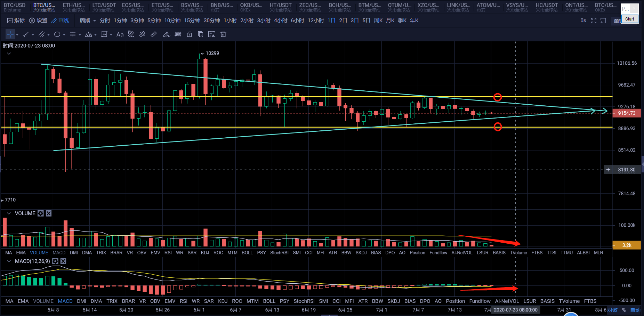The image size is (644, 316).
Task: Expand the line tool dropdown arrow
Action: tap(33, 34)
